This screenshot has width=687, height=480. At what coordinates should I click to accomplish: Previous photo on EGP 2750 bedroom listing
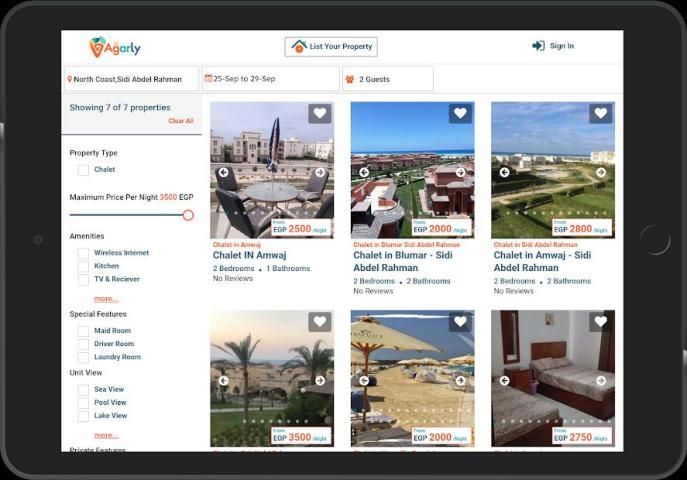[505, 381]
